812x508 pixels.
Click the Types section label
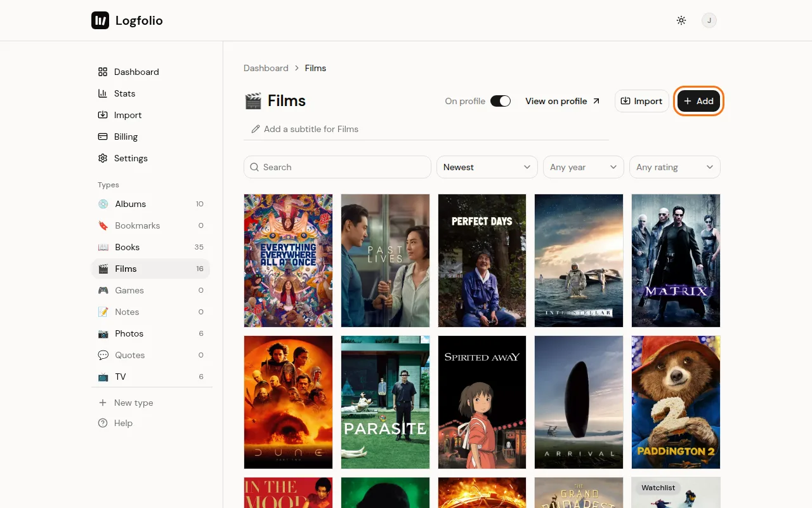click(x=108, y=185)
